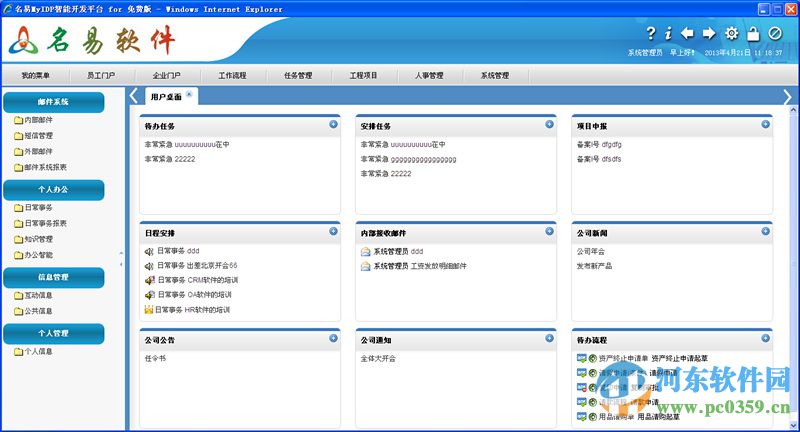Expand the 内部接收邮件 panel plus icon

(549, 231)
